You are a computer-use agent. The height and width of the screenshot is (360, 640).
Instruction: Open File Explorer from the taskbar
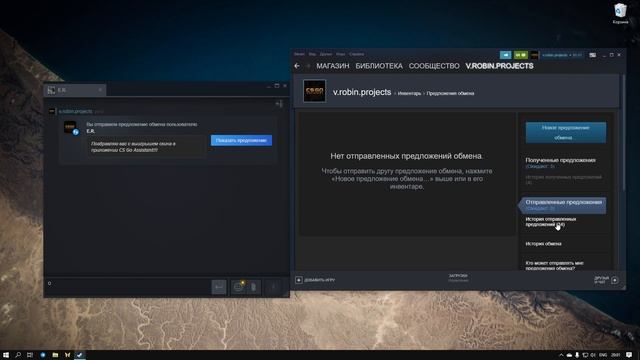coord(55,355)
